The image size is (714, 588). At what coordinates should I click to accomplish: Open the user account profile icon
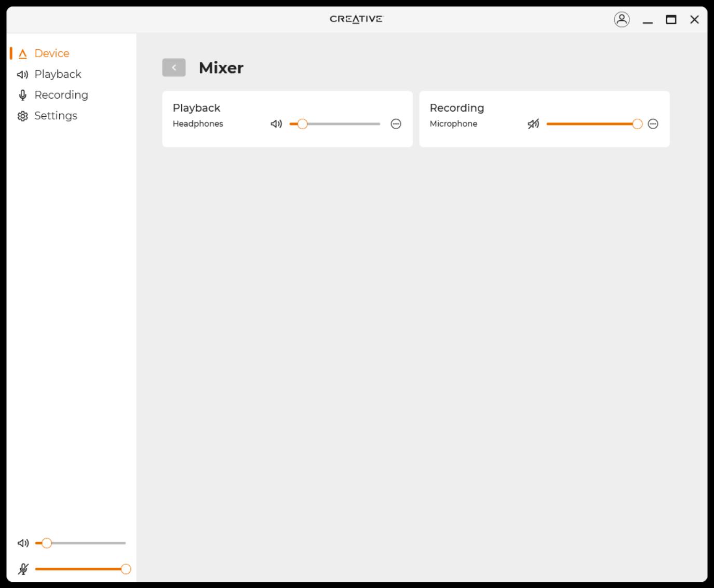click(x=622, y=20)
